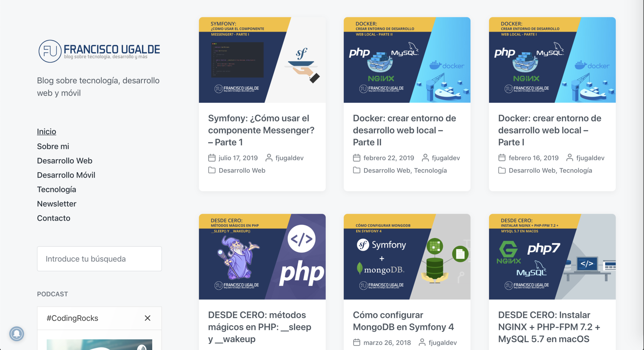Click the Symfony Messenger post thumbnail
Image resolution: width=644 pixels, height=350 pixels.
262,60
